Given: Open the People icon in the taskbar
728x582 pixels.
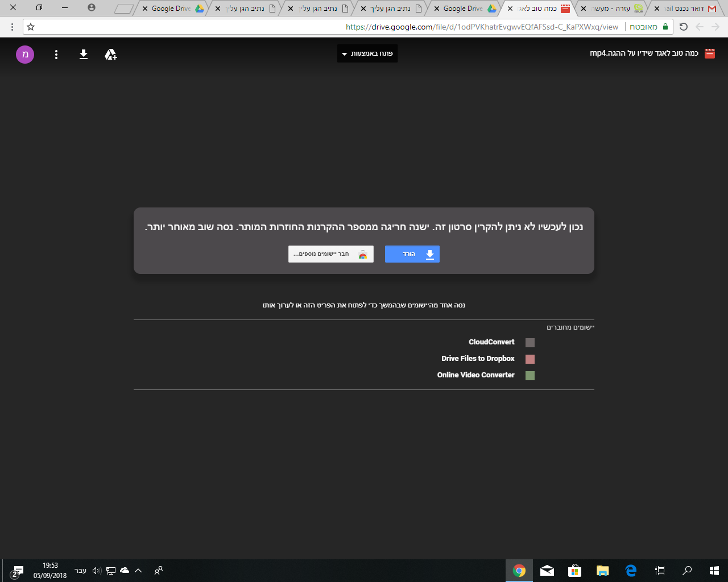Looking at the screenshot, I should pos(159,571).
